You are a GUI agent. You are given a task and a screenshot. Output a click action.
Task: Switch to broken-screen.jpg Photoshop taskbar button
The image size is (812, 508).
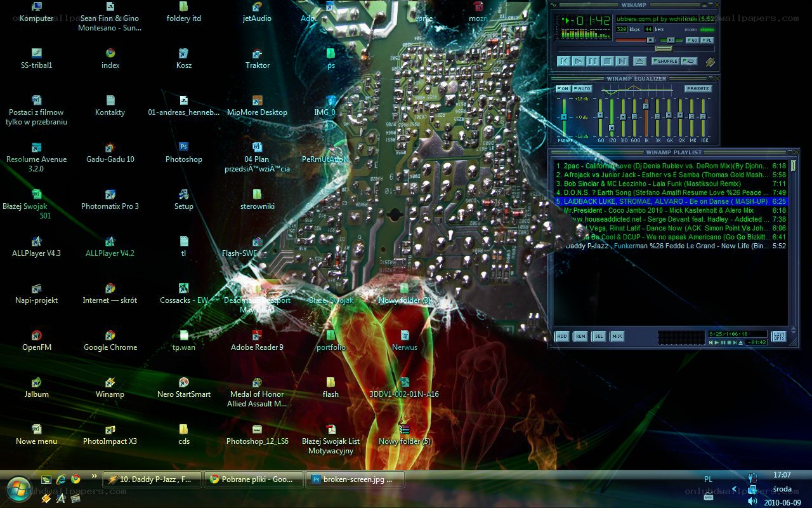(355, 479)
